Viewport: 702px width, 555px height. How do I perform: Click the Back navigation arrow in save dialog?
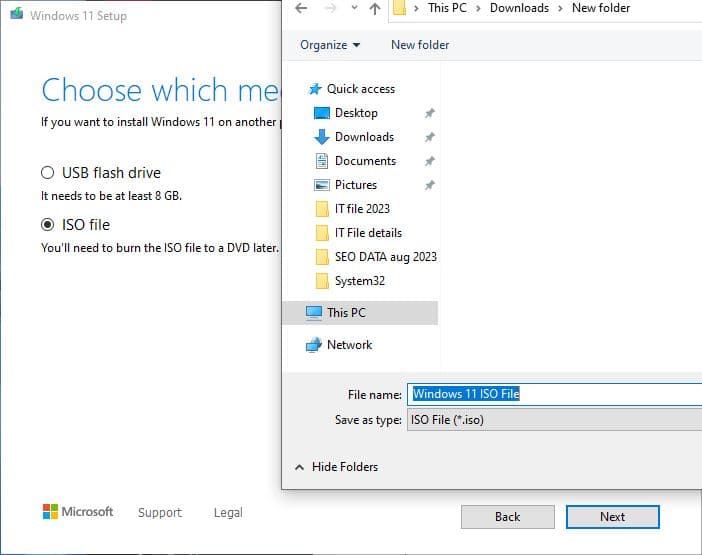(x=301, y=8)
